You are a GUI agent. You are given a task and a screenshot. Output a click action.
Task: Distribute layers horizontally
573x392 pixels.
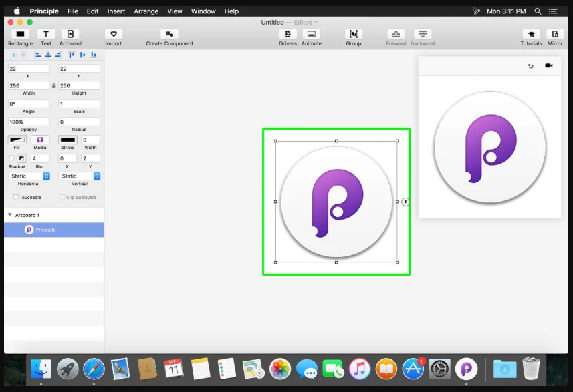coord(13,55)
